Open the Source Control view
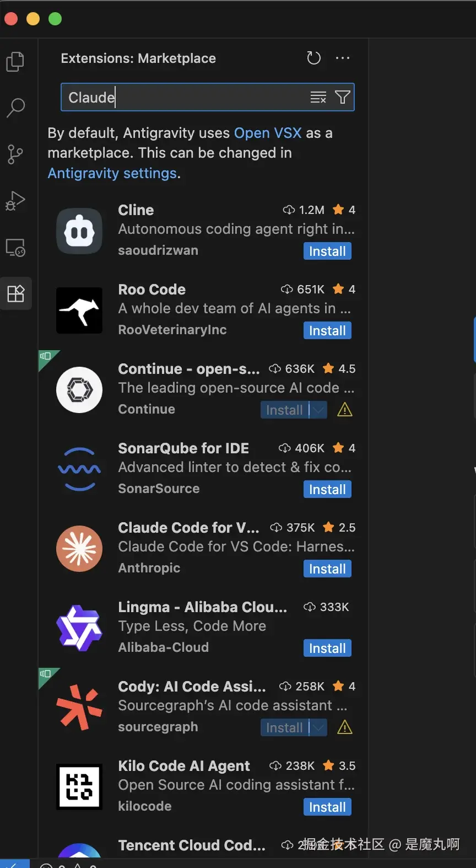The width and height of the screenshot is (476, 868). 15,154
